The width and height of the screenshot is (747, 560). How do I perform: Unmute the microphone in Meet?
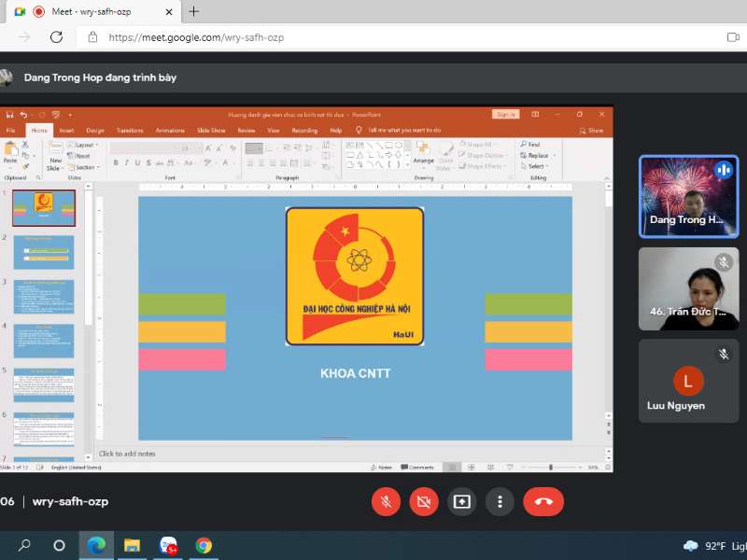(x=386, y=501)
